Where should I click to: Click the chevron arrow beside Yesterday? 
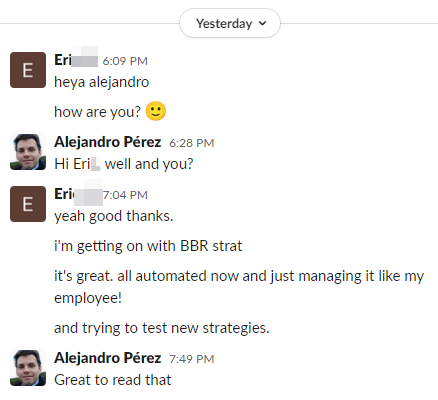point(263,23)
